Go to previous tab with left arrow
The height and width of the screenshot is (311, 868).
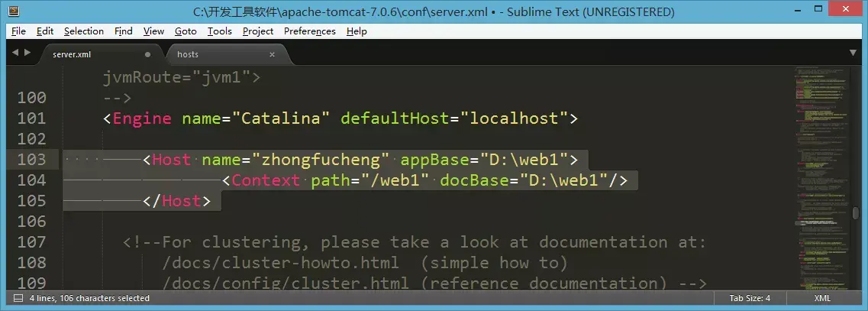click(x=15, y=53)
